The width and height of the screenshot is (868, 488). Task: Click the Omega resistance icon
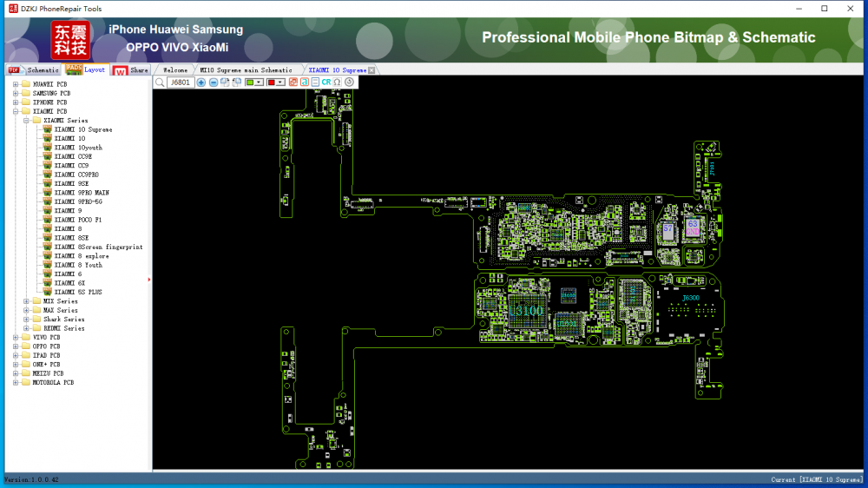click(x=337, y=82)
